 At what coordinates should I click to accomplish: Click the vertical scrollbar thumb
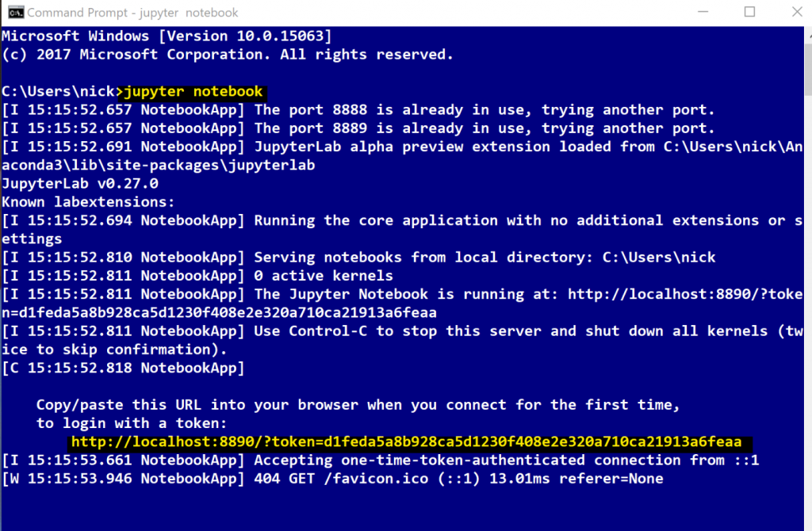tap(808, 70)
